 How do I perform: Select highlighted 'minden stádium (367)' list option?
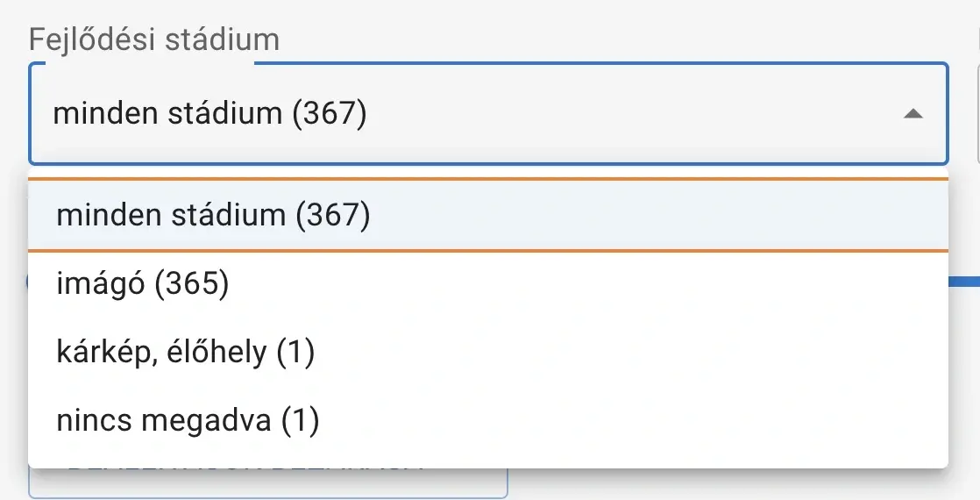(x=213, y=216)
